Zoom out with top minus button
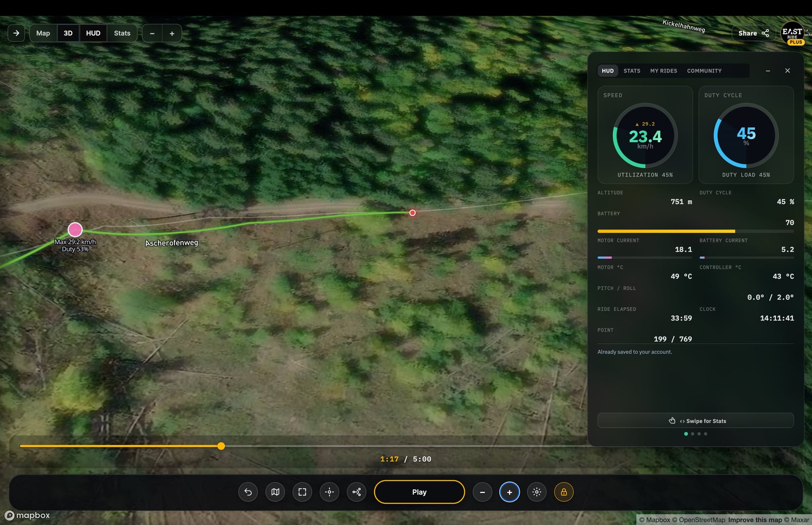 click(x=152, y=34)
